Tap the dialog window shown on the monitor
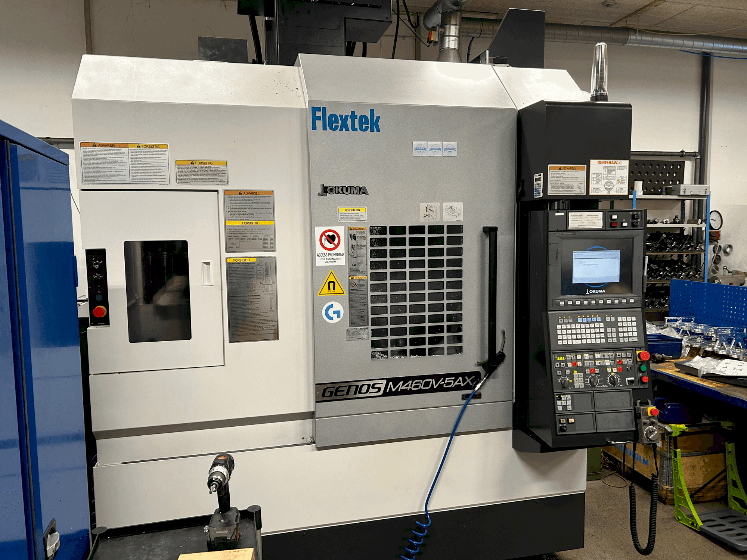The image size is (747, 560). click(596, 267)
